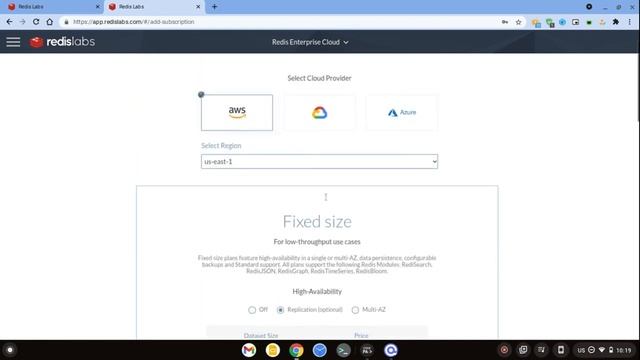Viewport: 640px width, 360px height.
Task: Go back in browser history
Action: (9, 22)
